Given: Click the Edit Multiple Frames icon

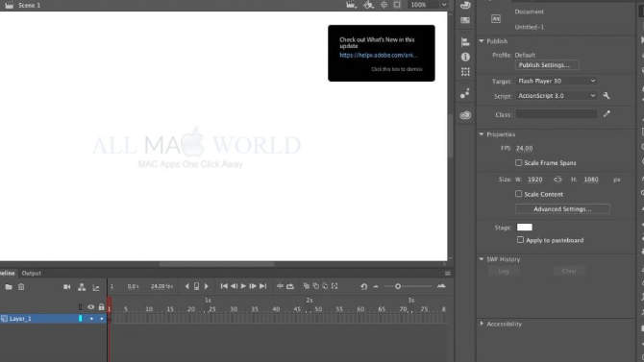Looking at the screenshot, I should tap(325, 286).
